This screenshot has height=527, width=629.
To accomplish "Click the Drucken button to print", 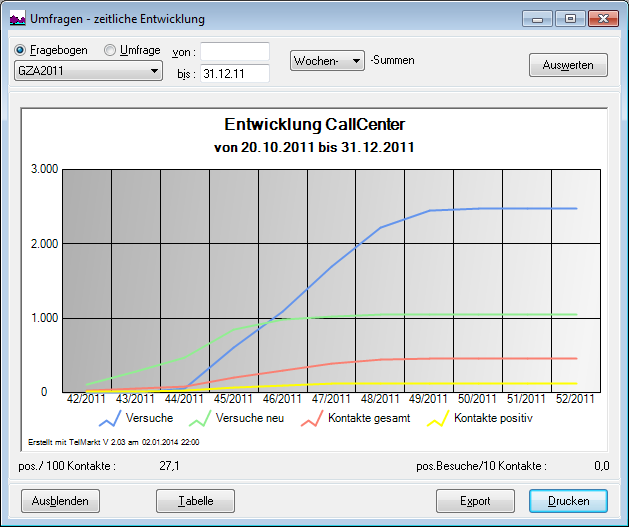I will 568,501.
